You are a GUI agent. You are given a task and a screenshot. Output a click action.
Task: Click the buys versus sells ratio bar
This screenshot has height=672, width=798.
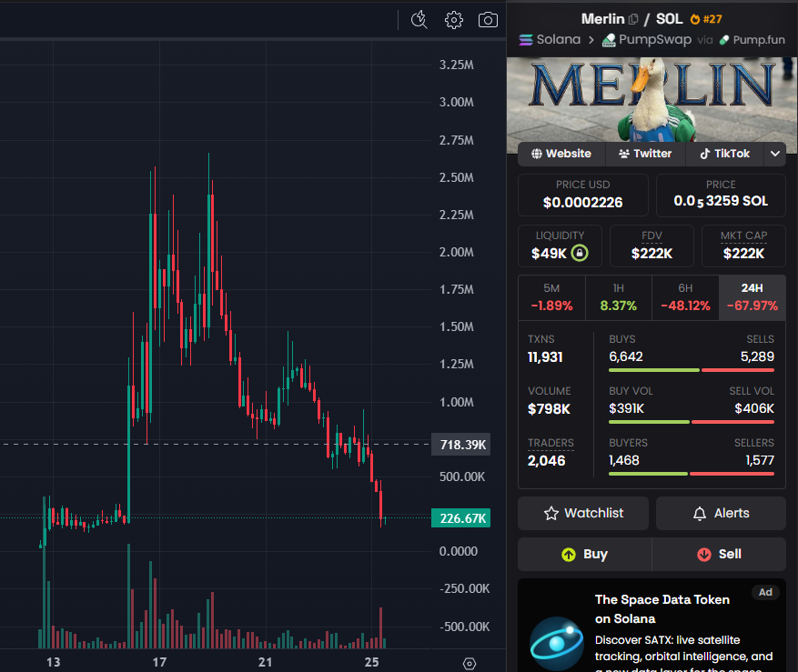[x=692, y=370]
